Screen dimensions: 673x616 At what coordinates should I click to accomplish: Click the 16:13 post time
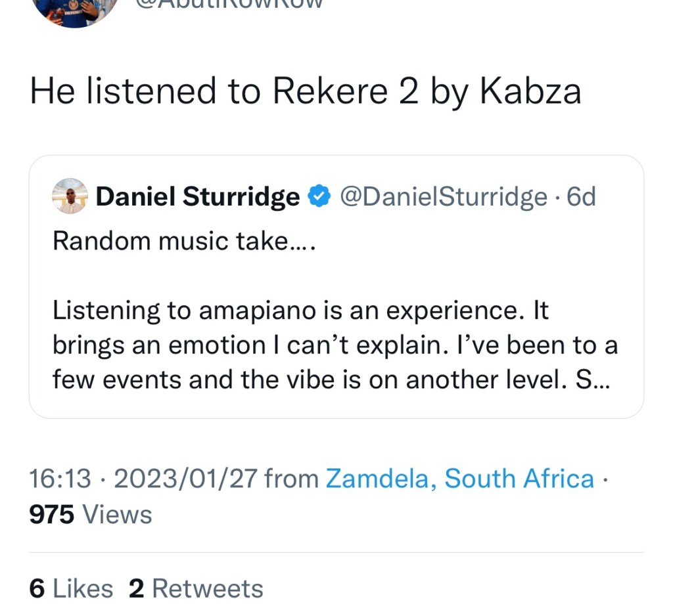(60, 479)
